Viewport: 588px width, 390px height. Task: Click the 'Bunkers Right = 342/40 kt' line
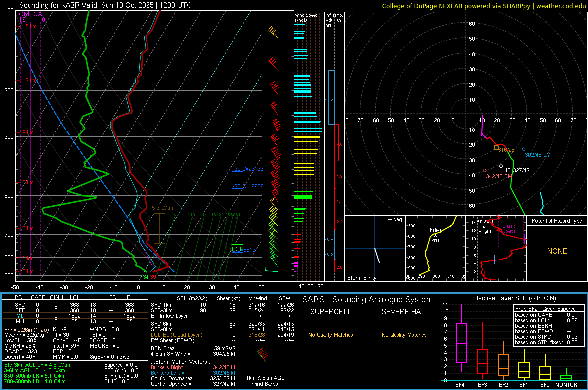[193, 368]
